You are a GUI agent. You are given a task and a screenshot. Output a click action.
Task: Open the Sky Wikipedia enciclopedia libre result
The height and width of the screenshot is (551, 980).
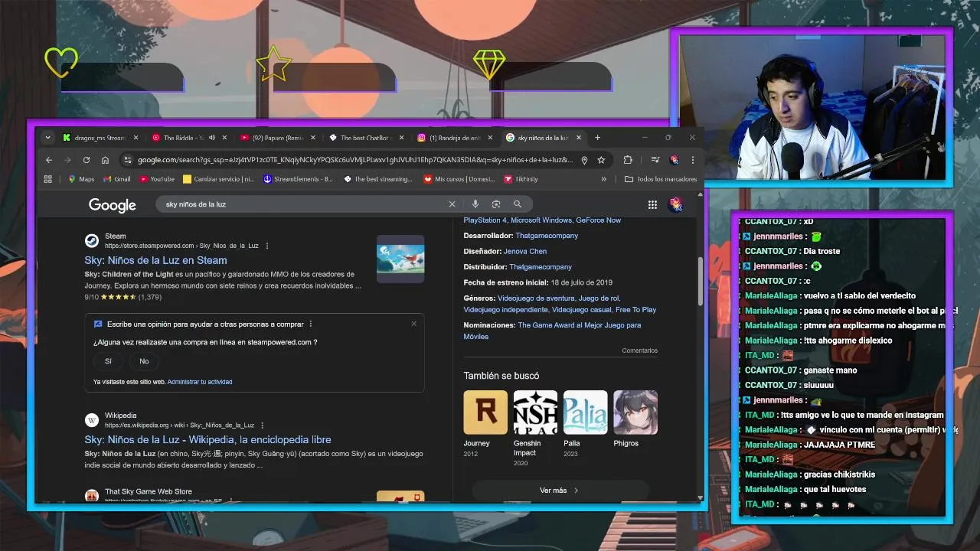[x=207, y=439]
